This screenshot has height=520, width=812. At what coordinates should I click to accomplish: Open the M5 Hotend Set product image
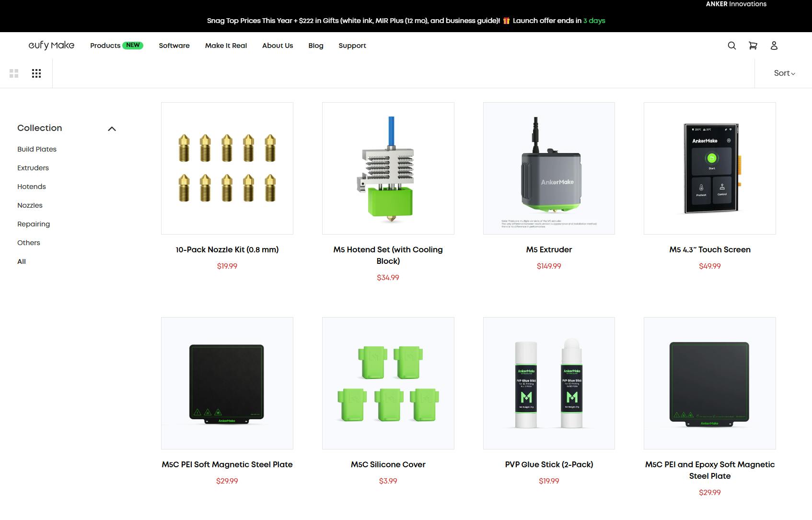[x=388, y=168]
